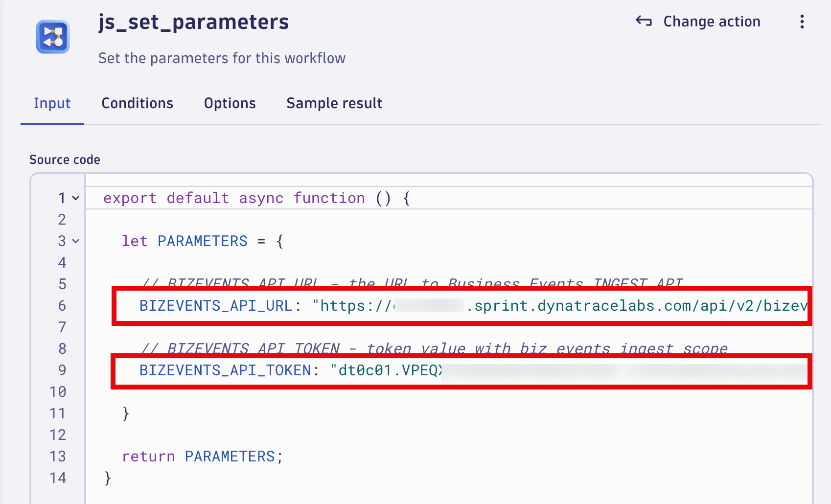Place cursor in the BIZEVENTS_API_TOKEN line
Image resolution: width=831 pixels, height=504 pixels.
point(472,370)
